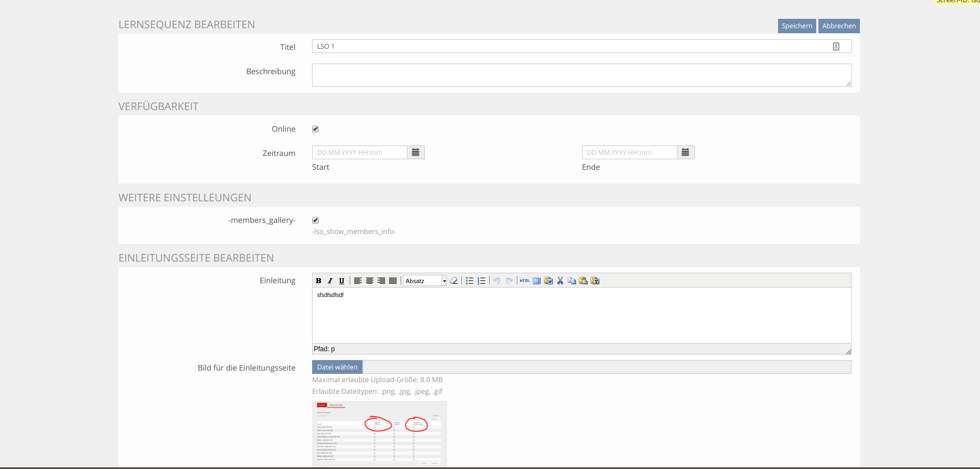Screen dimensions: 980x469
Task: Toggle the -members_gallery- checkbox
Action: point(315,220)
